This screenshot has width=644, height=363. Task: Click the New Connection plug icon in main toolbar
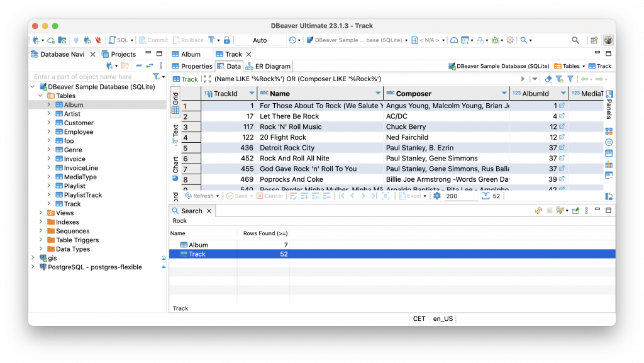36,40
